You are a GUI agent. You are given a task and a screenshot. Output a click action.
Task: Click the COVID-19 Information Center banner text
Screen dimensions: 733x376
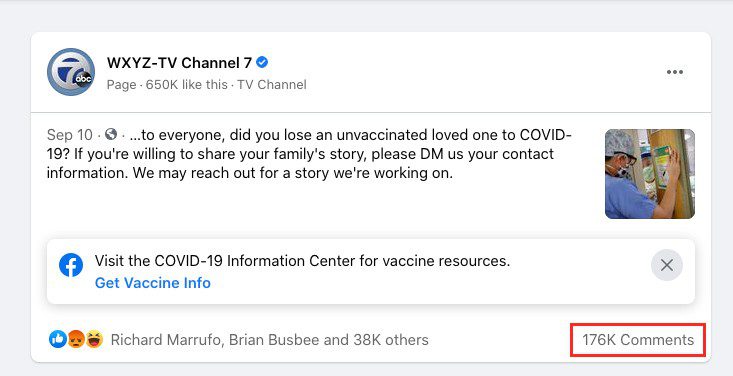[x=302, y=260]
